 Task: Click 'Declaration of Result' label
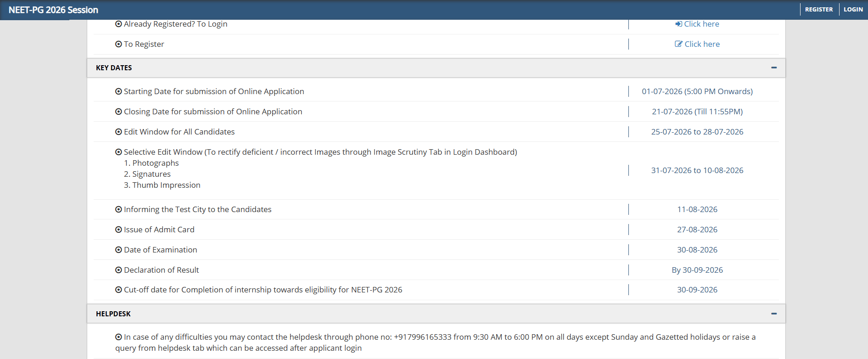[161, 270]
